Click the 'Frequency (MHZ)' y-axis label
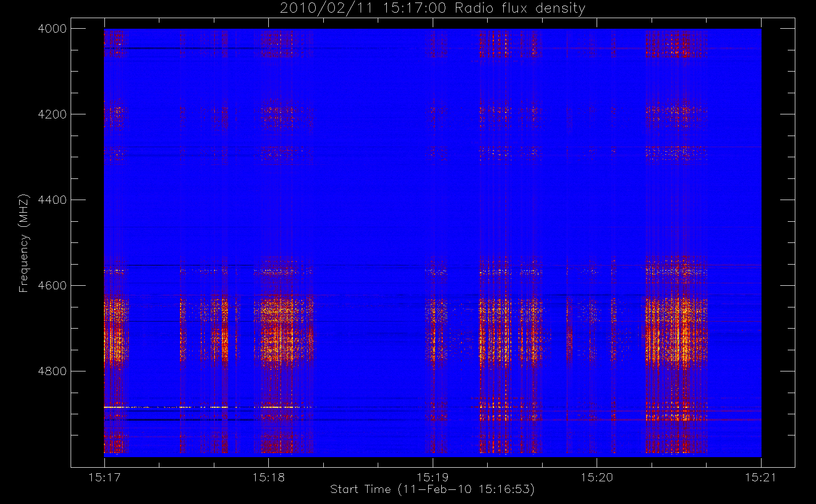Screen dimensions: 816x504 click(23, 243)
